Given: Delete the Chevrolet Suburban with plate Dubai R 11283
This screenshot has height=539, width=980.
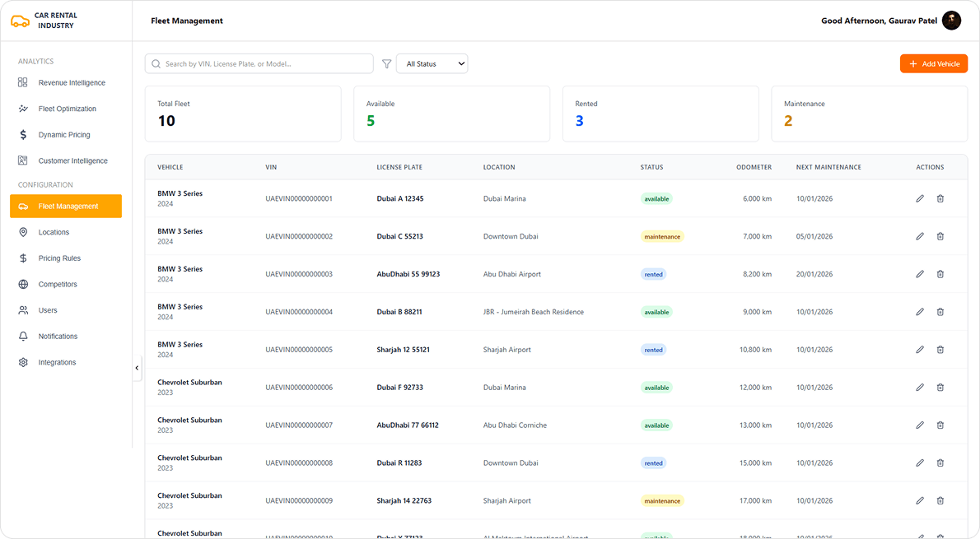Looking at the screenshot, I should click(x=940, y=462).
